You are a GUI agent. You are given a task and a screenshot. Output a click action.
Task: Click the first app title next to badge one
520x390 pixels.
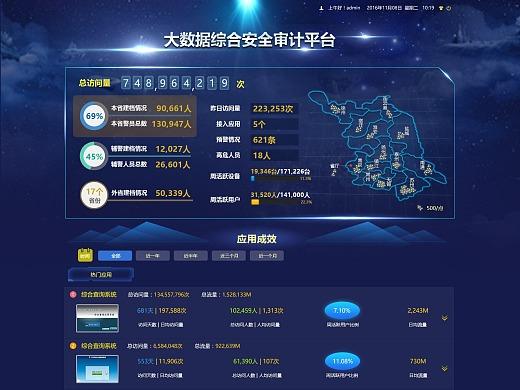click(x=99, y=294)
